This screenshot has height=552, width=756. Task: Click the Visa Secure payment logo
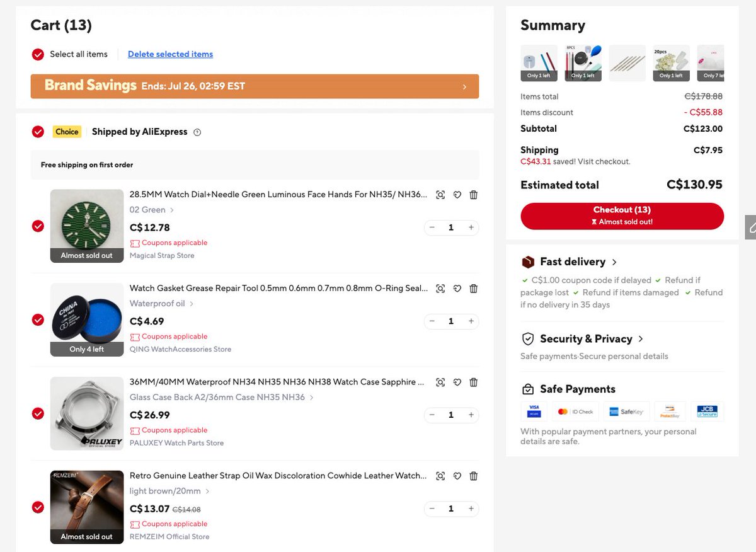coord(534,411)
